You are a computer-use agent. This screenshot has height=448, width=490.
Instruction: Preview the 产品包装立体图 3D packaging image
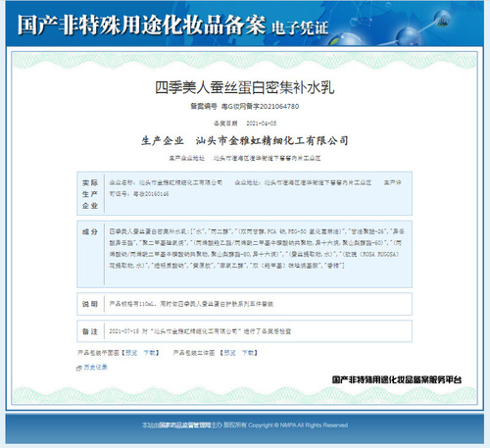pos(229,353)
